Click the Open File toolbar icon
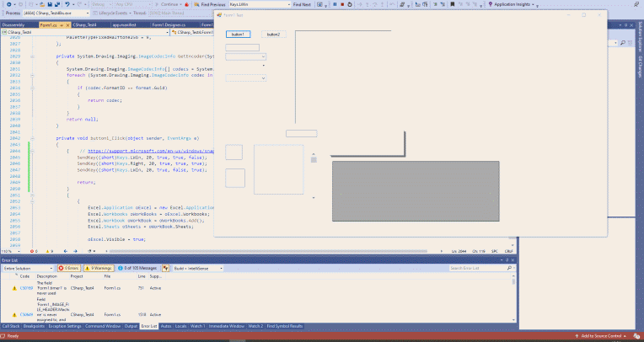The height and width of the screenshot is (342, 644). click(x=42, y=4)
